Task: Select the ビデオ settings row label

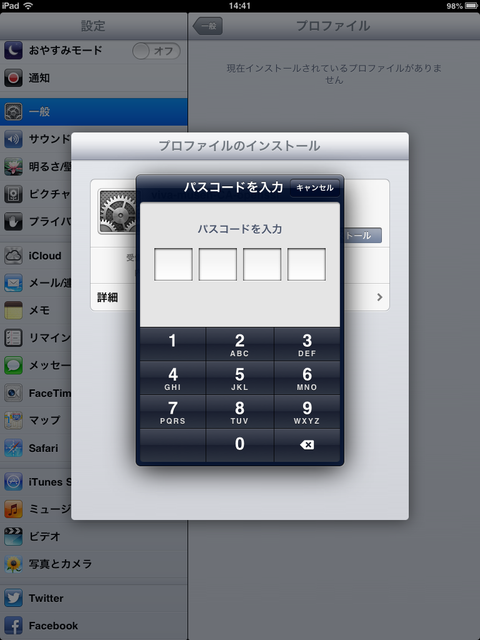Action: 44,536
